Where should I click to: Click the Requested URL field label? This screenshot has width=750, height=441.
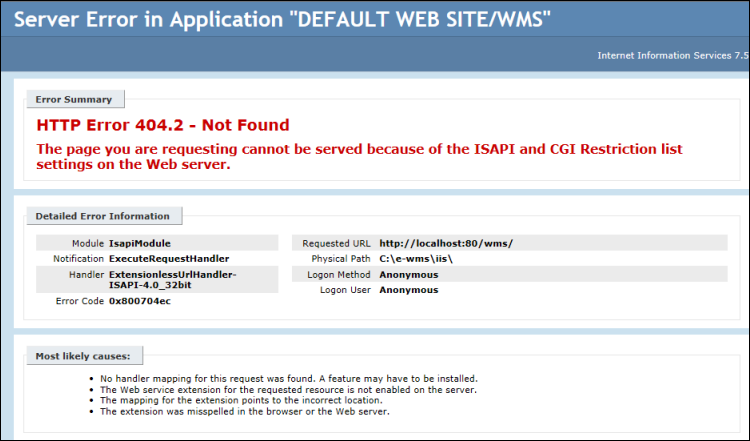point(339,243)
